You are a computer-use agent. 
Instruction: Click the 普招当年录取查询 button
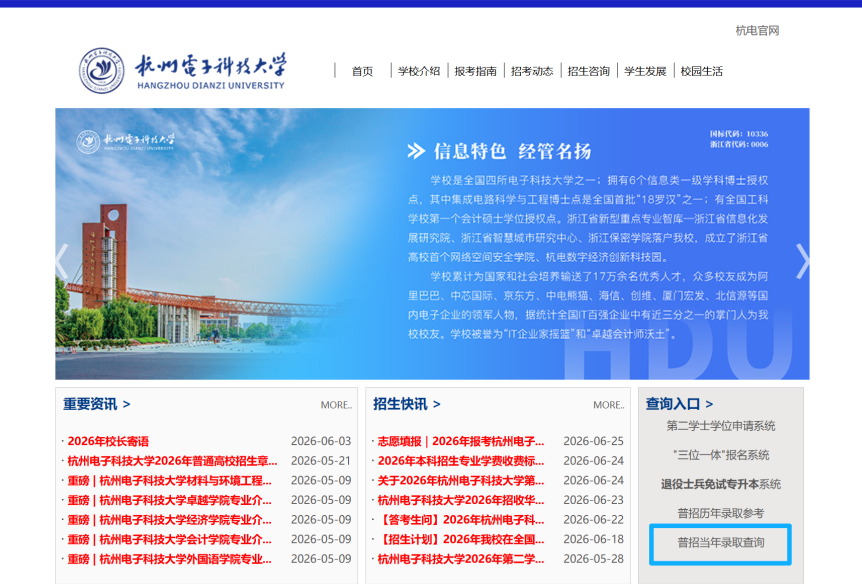click(x=720, y=544)
